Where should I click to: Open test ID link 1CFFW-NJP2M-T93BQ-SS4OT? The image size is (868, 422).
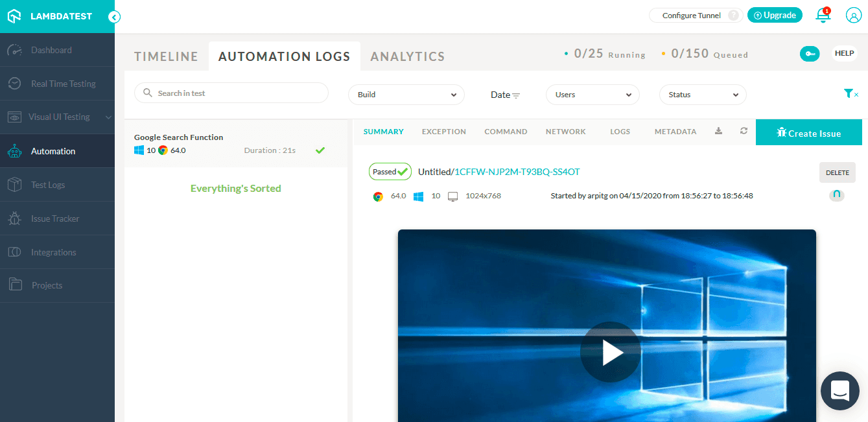coord(517,172)
